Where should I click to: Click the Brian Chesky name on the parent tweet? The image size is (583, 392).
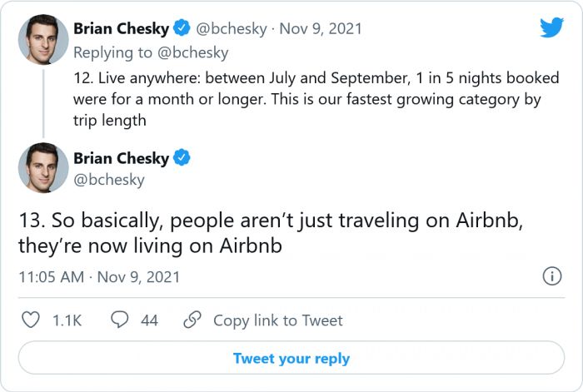point(121,29)
